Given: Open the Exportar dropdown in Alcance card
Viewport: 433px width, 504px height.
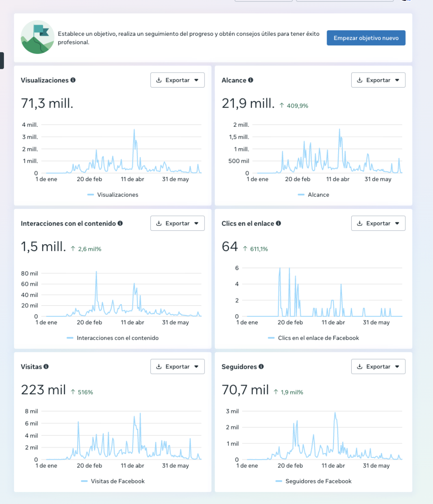Looking at the screenshot, I should coord(378,80).
